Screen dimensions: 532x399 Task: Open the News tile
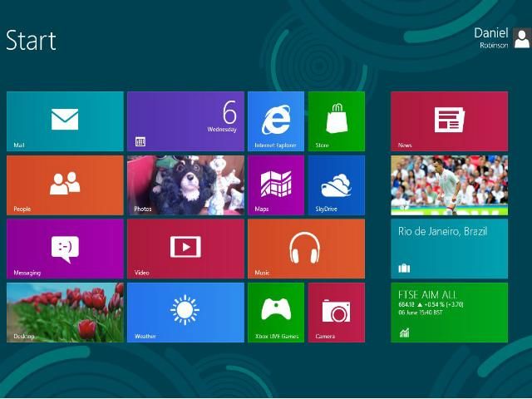[449, 121]
